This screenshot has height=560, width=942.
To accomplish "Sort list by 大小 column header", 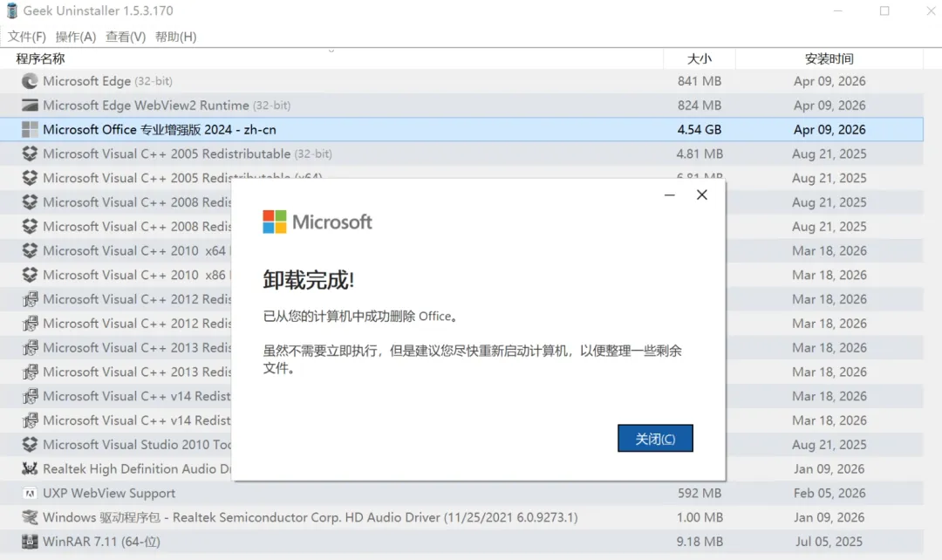I will tap(700, 58).
